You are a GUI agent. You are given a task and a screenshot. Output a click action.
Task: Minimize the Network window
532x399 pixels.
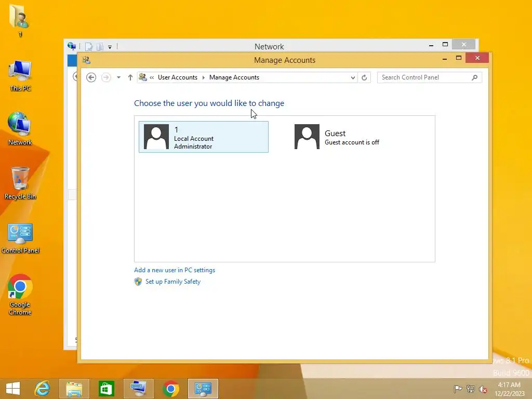[431, 45]
